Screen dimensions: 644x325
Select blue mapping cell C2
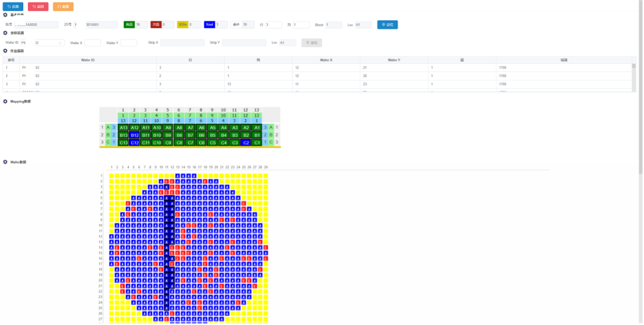(246, 142)
